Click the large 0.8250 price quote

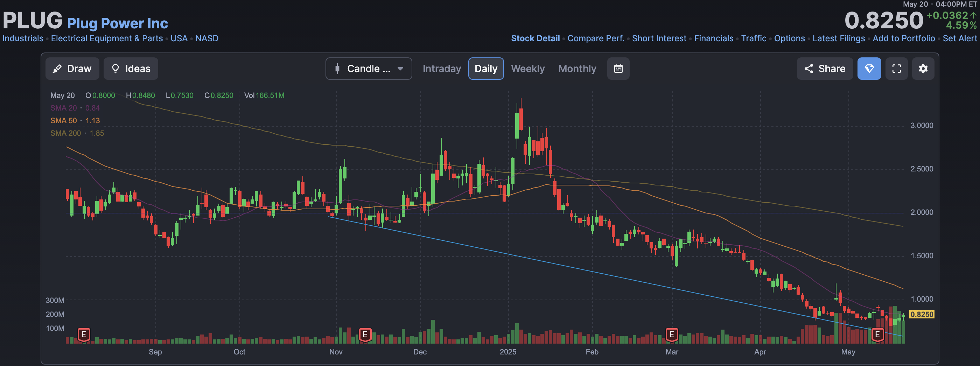tap(884, 20)
